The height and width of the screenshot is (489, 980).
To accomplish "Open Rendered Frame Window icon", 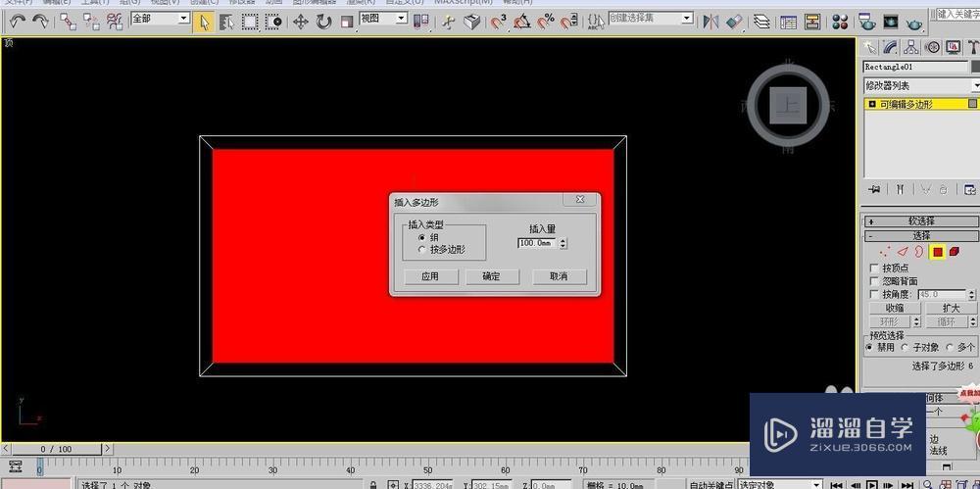I will point(890,23).
